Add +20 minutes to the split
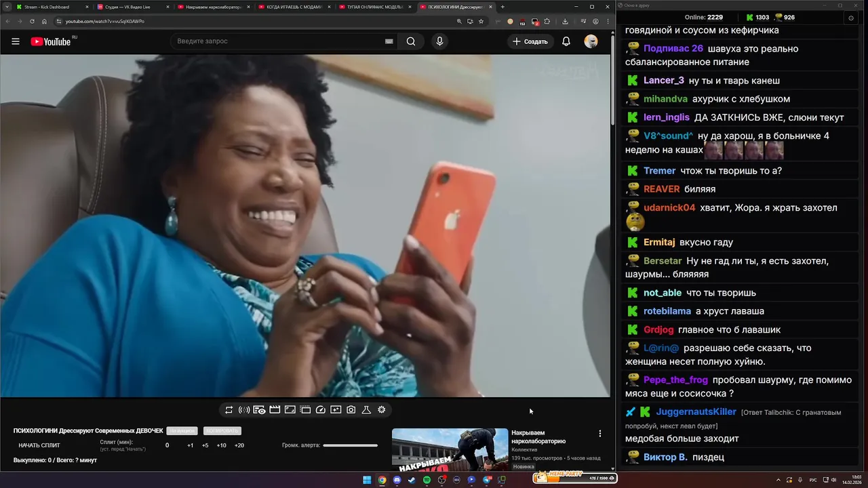 tap(239, 445)
